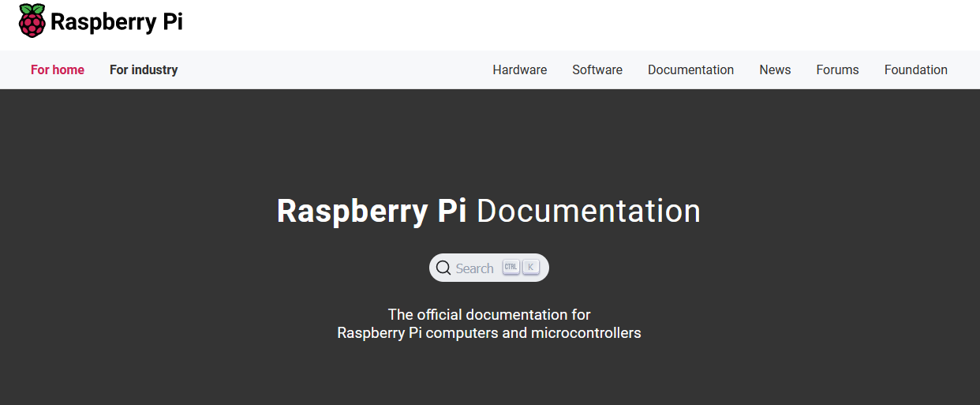Click the CTRL keyboard shortcut badge
The height and width of the screenshot is (405, 980).
pos(511,268)
